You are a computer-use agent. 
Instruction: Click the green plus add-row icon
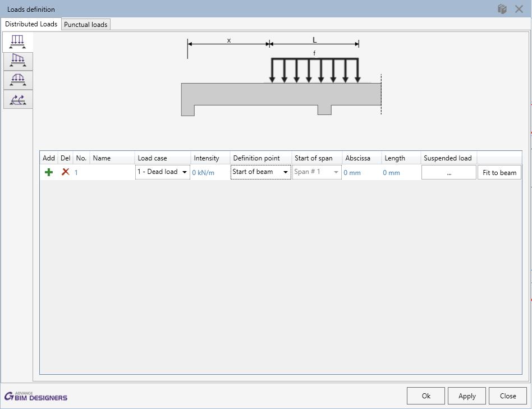tap(49, 172)
